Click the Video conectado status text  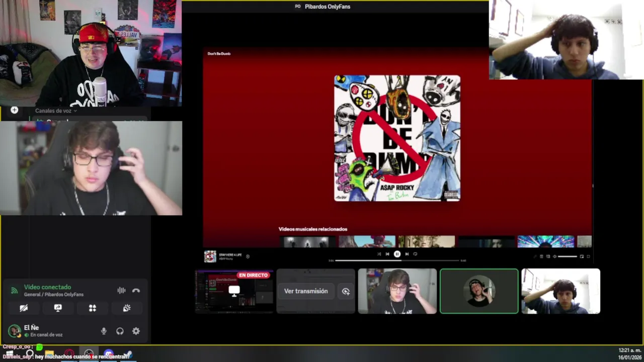(x=47, y=287)
